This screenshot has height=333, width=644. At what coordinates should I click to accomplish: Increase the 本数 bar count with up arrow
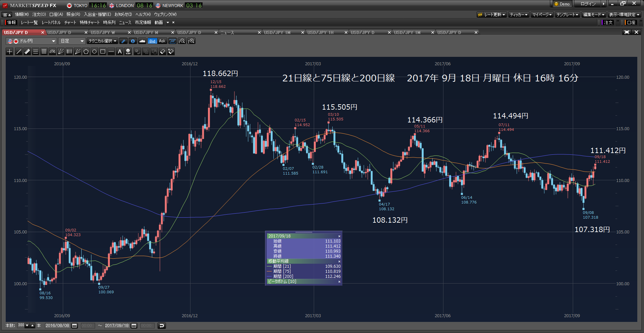(x=32, y=326)
